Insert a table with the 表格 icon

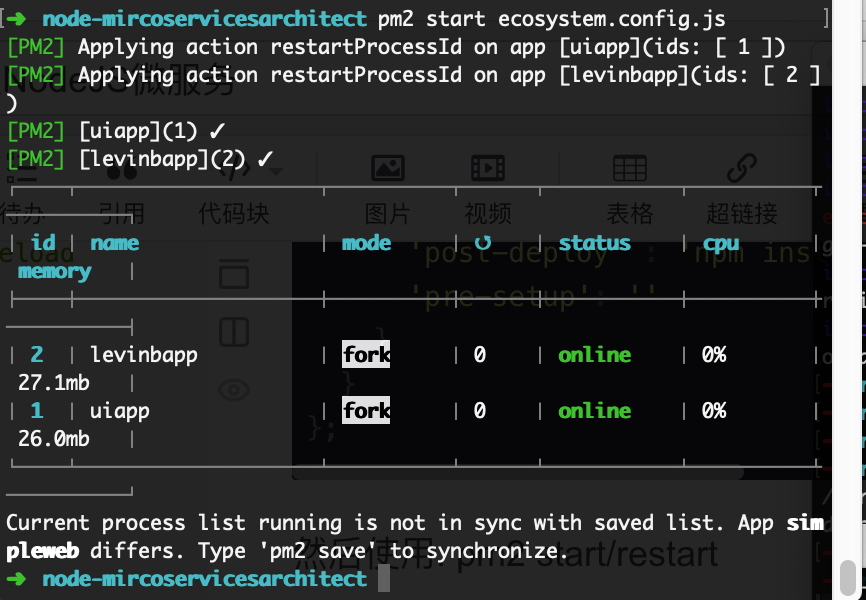click(x=630, y=168)
